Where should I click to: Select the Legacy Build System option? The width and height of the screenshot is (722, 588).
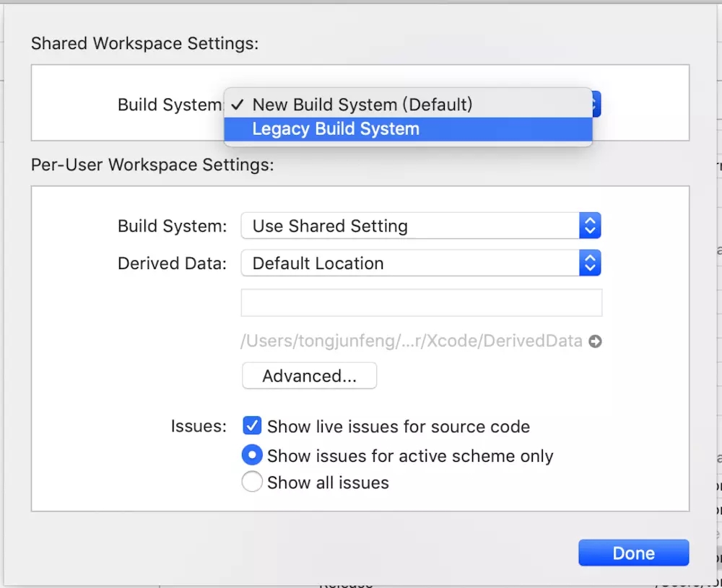pyautogui.click(x=336, y=130)
